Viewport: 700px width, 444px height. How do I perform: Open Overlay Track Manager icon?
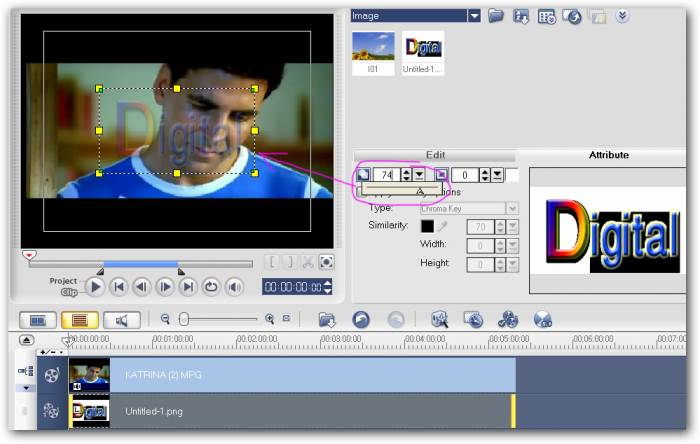click(508, 320)
